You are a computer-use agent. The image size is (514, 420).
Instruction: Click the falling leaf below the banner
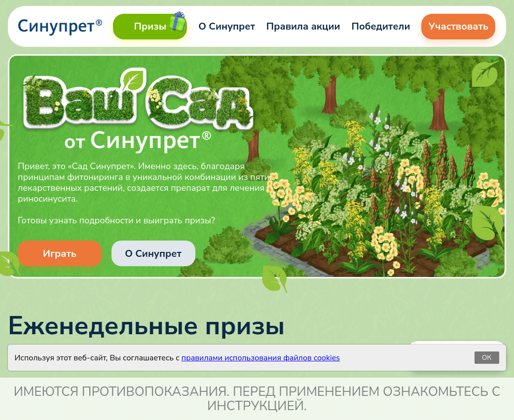274,279
